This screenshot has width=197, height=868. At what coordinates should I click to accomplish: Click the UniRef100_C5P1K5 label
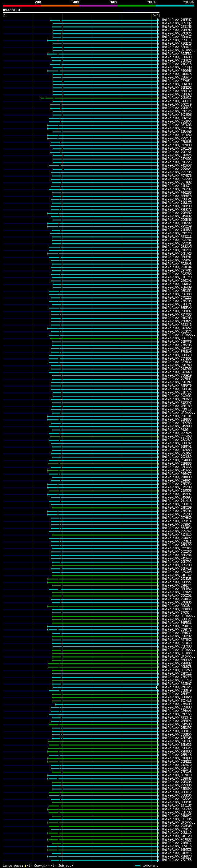coord(177,111)
